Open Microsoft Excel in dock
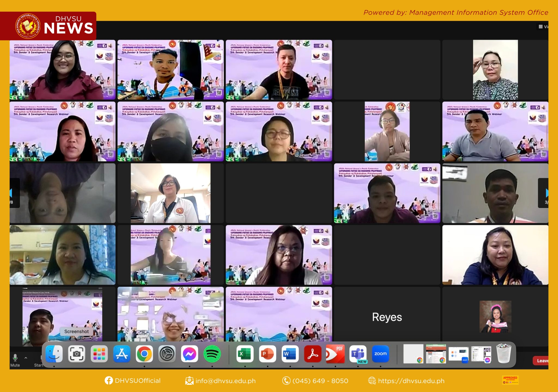The height and width of the screenshot is (392, 558). click(245, 354)
